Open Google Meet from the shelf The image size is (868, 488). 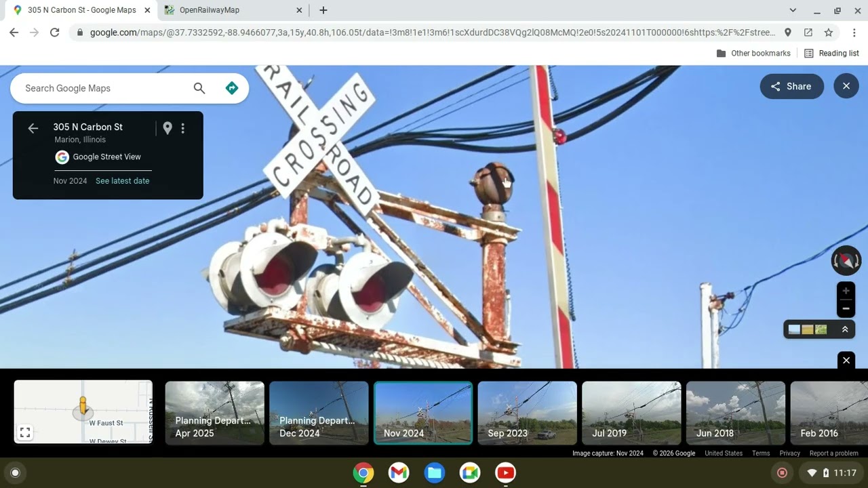click(470, 473)
